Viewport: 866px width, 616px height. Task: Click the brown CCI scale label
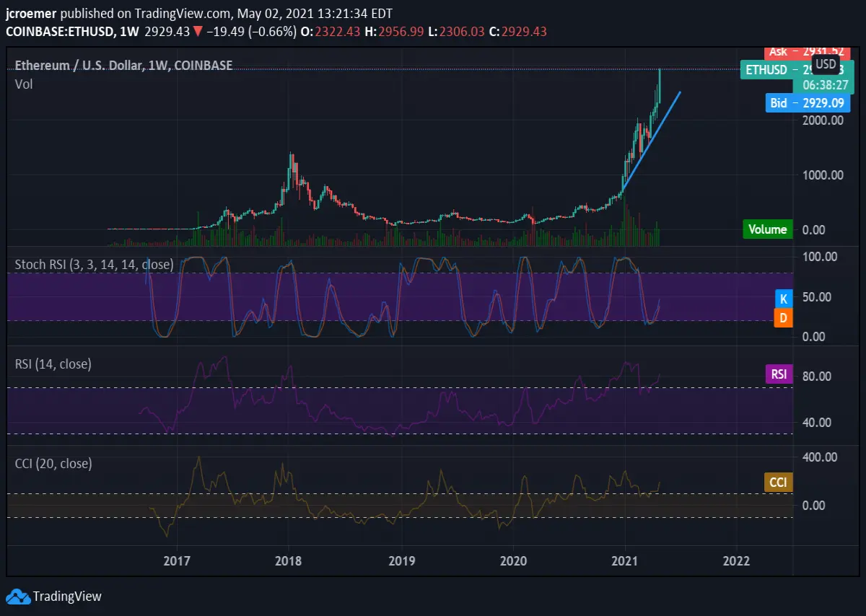pos(778,482)
